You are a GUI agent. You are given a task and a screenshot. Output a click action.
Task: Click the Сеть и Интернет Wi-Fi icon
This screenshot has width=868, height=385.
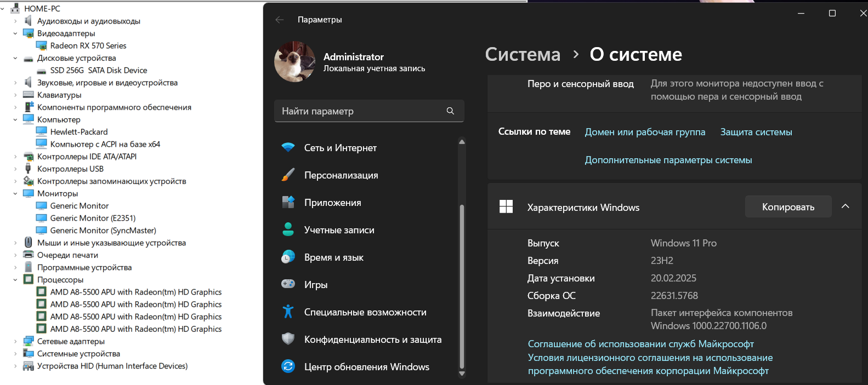[288, 148]
